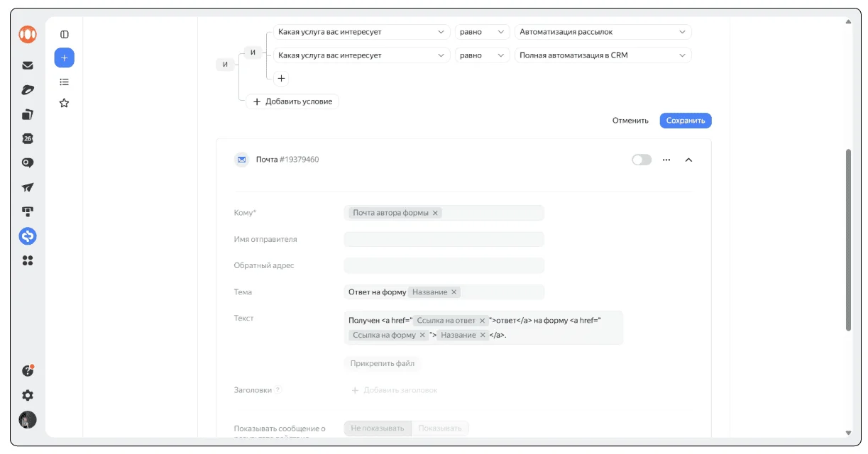Image resolution: width=868 pixels, height=454 pixels.
Task: Save conditions with Сохранить
Action: click(686, 121)
